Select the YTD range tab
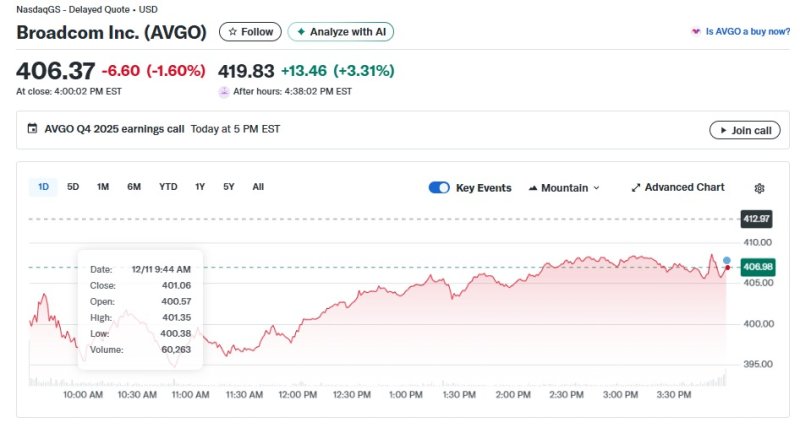 pyautogui.click(x=168, y=187)
